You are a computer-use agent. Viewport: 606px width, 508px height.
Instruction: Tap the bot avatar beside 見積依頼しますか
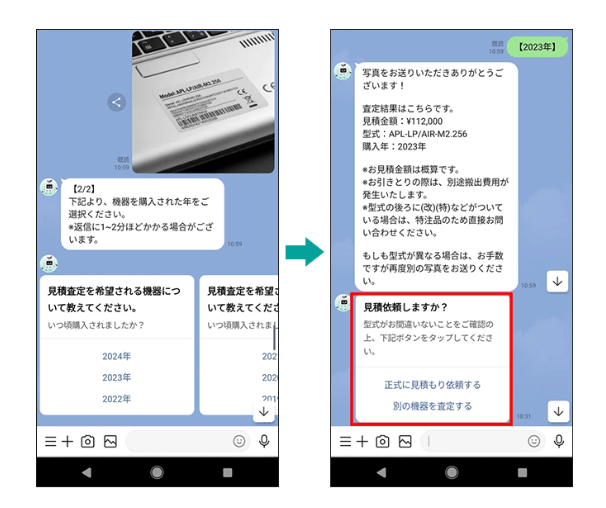343,303
